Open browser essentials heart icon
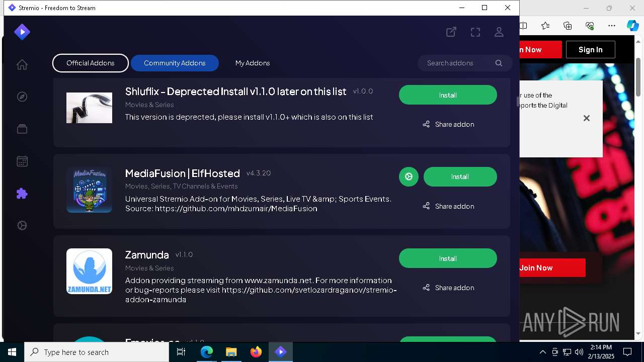This screenshot has height=362, width=644. [590, 26]
